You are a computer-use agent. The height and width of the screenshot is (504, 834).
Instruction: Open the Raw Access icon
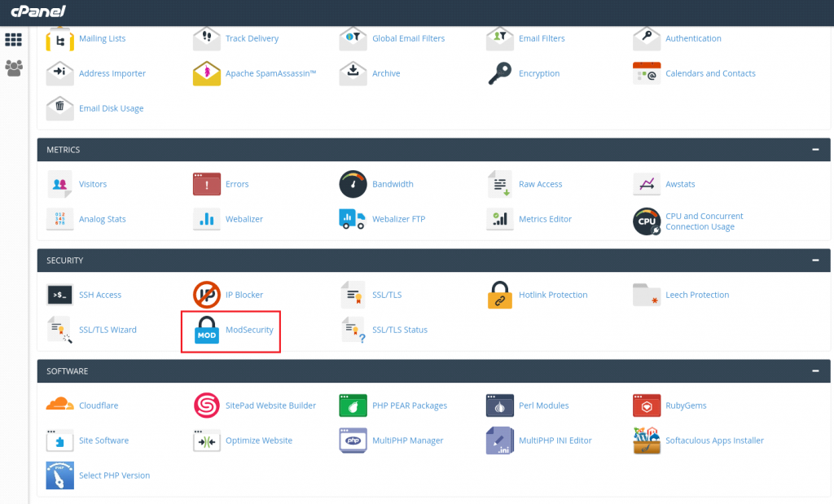coord(500,184)
